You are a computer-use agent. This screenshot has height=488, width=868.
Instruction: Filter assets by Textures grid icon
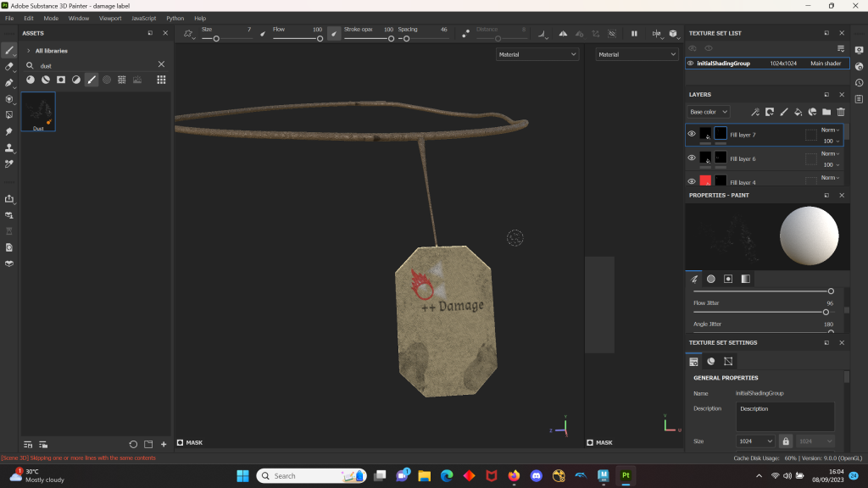coord(122,80)
